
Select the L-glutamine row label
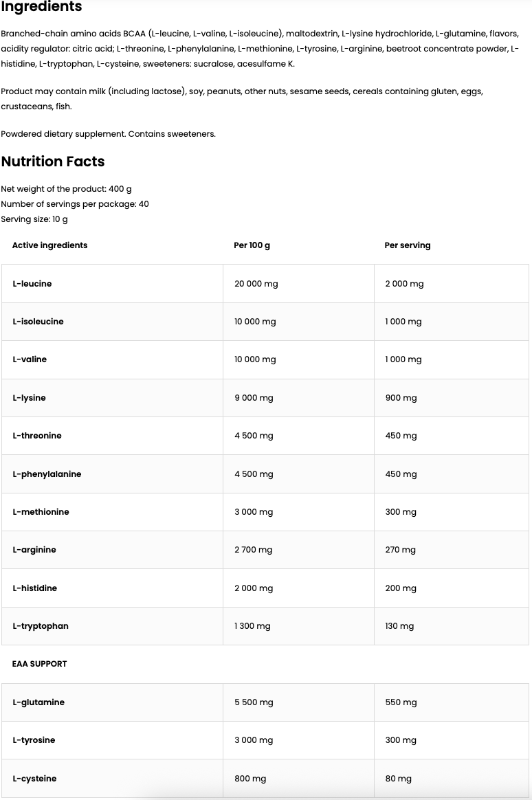point(38,702)
